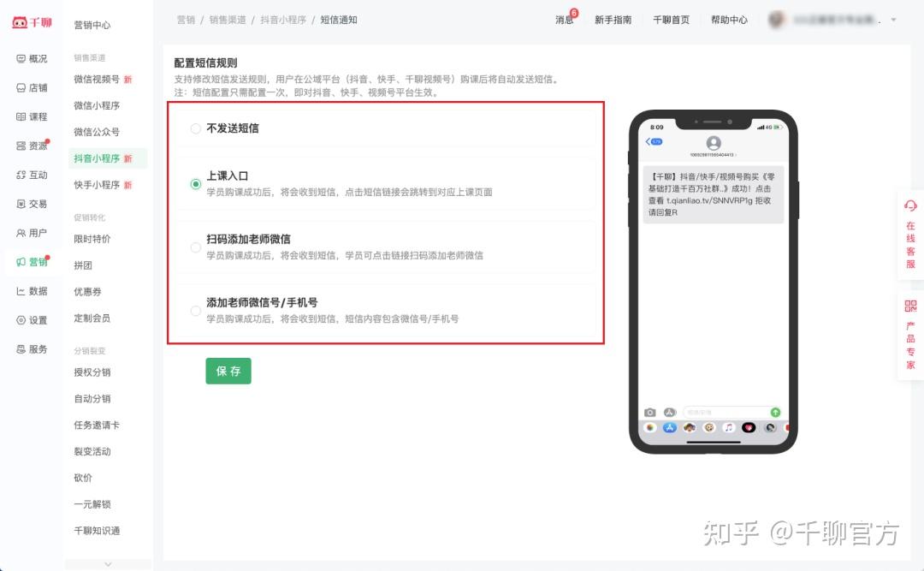Select the 上课入口 radio option
This screenshot has width=924, height=571.
[x=196, y=184]
